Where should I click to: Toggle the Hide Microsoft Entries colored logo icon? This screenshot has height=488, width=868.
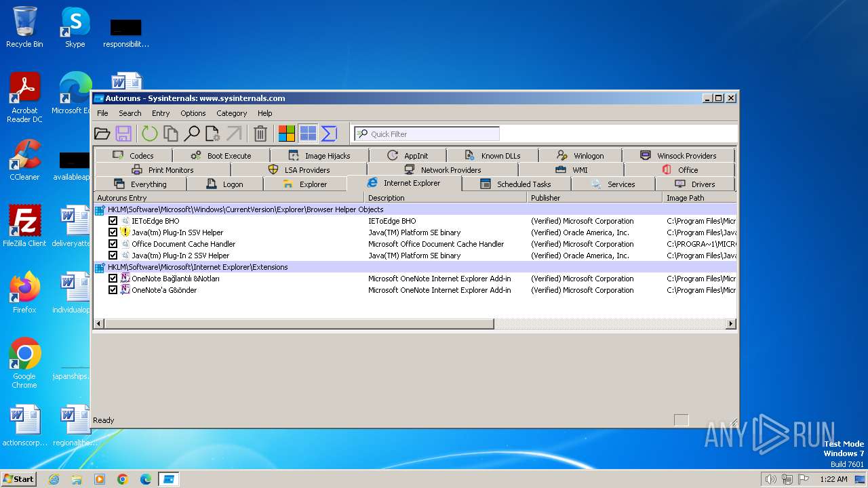tap(287, 134)
